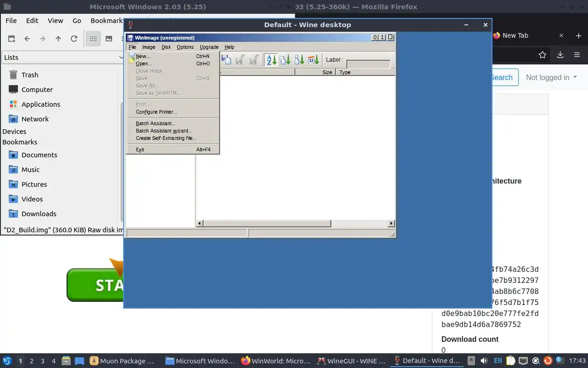The image size is (588, 368).
Task: Close the WinImage File menu header
Action: click(132, 47)
